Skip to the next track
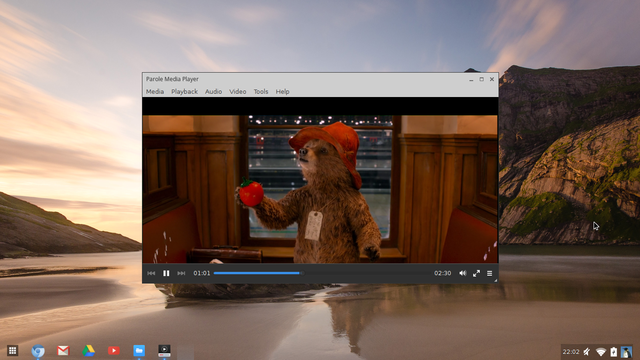The width and height of the screenshot is (640, 360). tap(181, 273)
